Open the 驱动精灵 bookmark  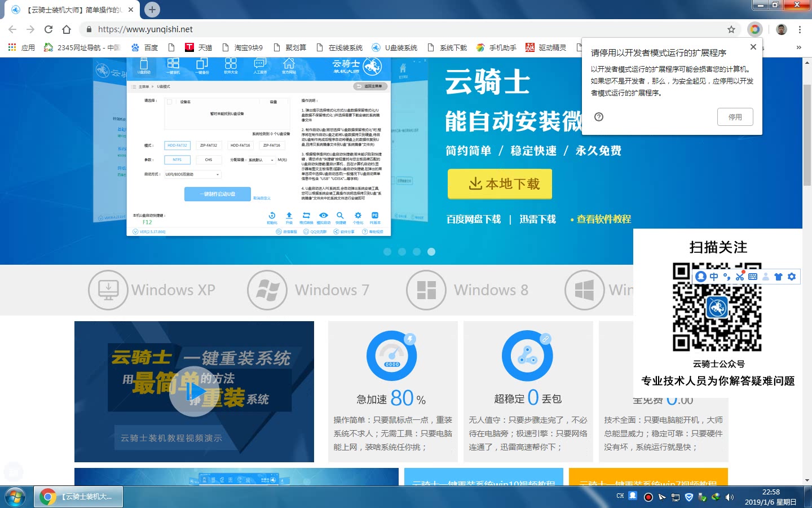[x=546, y=47]
